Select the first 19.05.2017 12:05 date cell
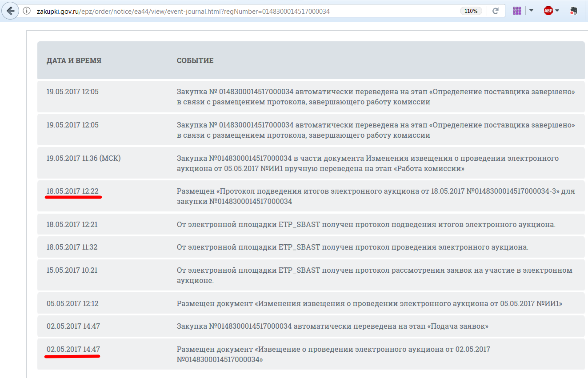Viewport: 588px width, 378px height. [x=72, y=92]
